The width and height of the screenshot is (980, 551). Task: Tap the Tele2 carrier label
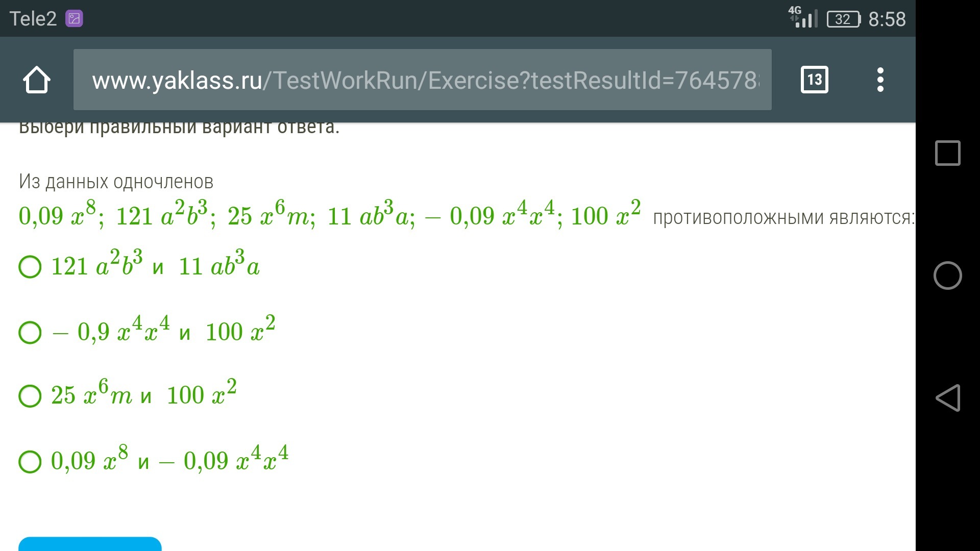point(33,19)
